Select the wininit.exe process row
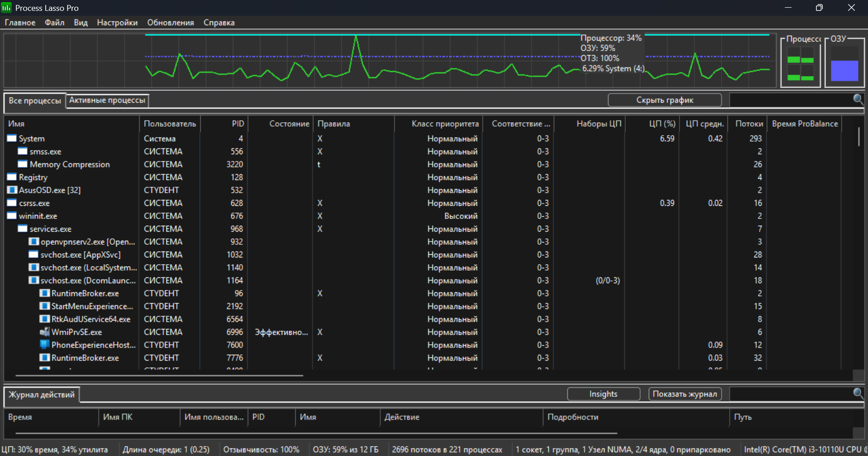This screenshot has width=868, height=456. coord(38,216)
